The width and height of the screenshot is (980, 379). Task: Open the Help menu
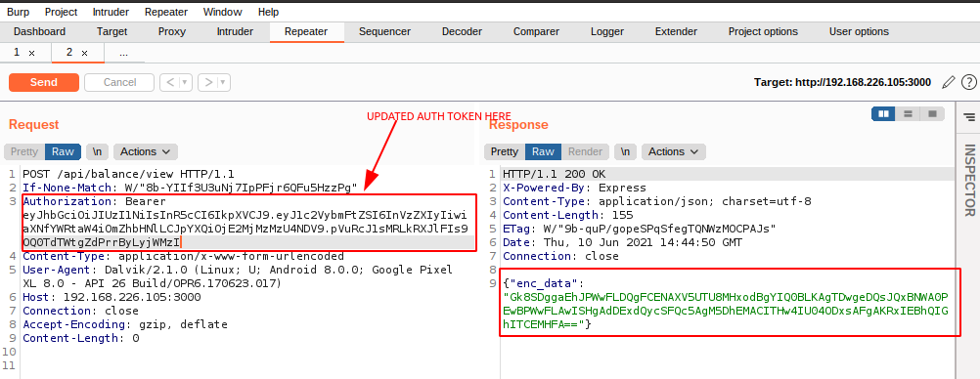pos(268,12)
